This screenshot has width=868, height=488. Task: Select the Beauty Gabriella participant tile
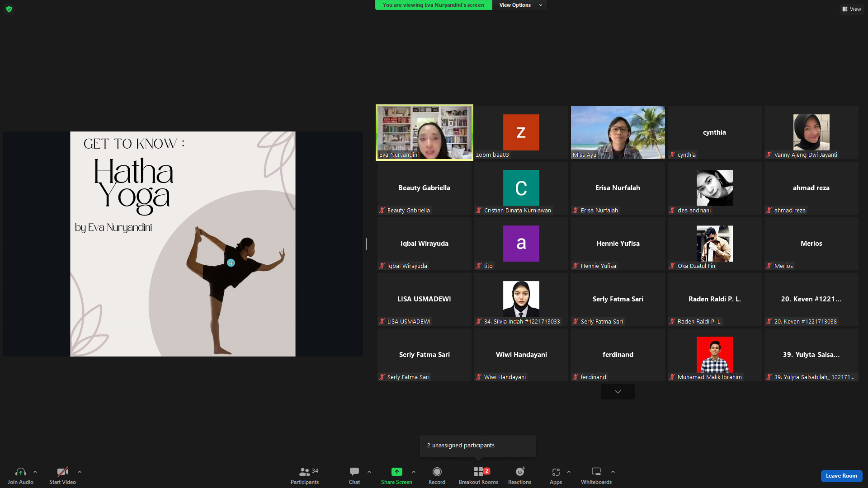pyautogui.click(x=425, y=188)
